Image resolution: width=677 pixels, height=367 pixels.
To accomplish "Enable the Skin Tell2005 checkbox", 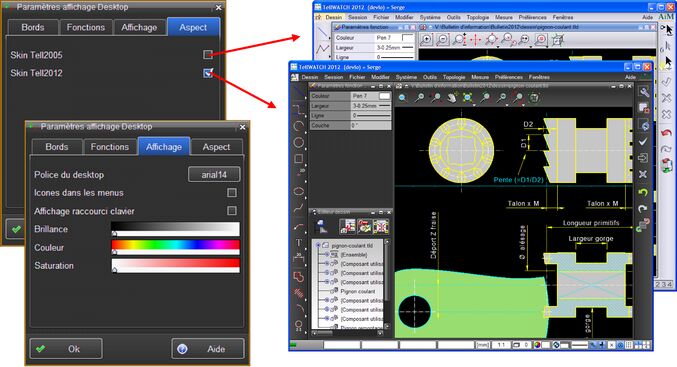I will [208, 54].
